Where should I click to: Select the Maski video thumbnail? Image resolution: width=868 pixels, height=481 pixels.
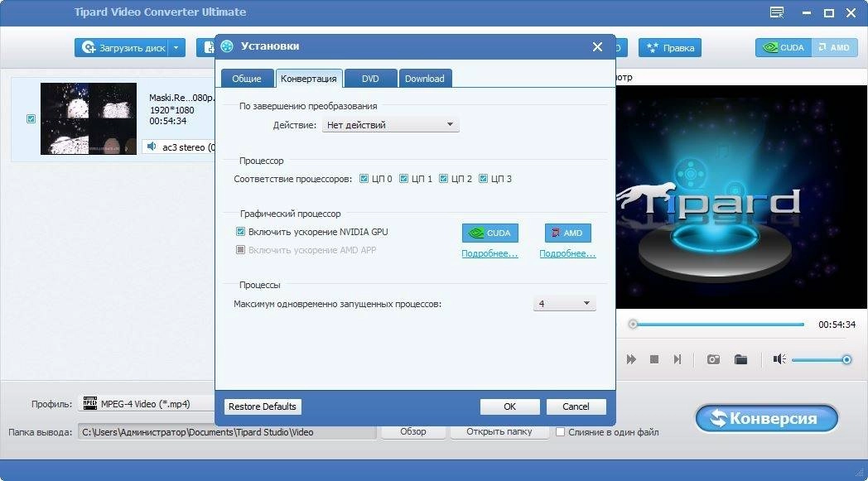(x=89, y=118)
